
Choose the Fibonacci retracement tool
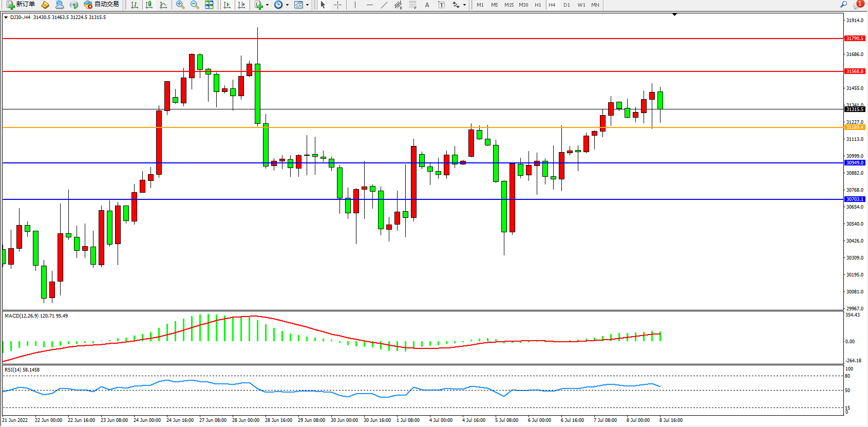(x=412, y=5)
